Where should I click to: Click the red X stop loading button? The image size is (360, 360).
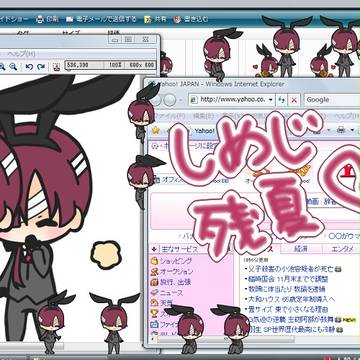click(293, 100)
